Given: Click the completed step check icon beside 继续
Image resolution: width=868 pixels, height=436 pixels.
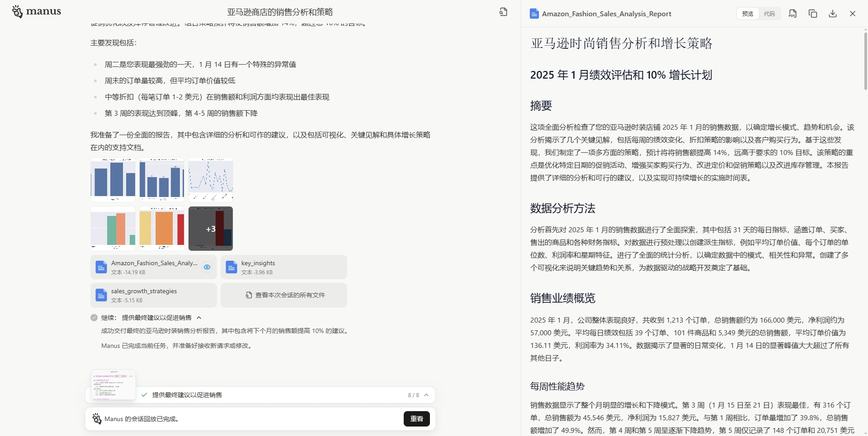Looking at the screenshot, I should click(94, 318).
